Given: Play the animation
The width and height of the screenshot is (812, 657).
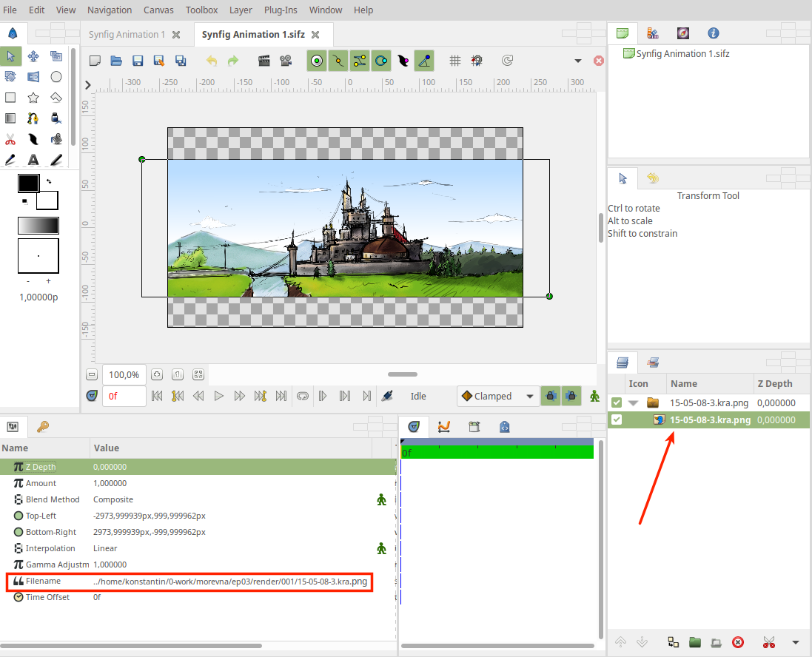Looking at the screenshot, I should 218,396.
